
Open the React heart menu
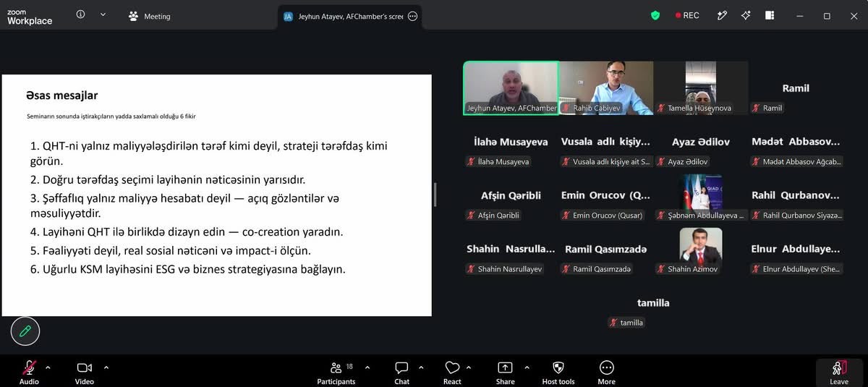[x=452, y=371]
